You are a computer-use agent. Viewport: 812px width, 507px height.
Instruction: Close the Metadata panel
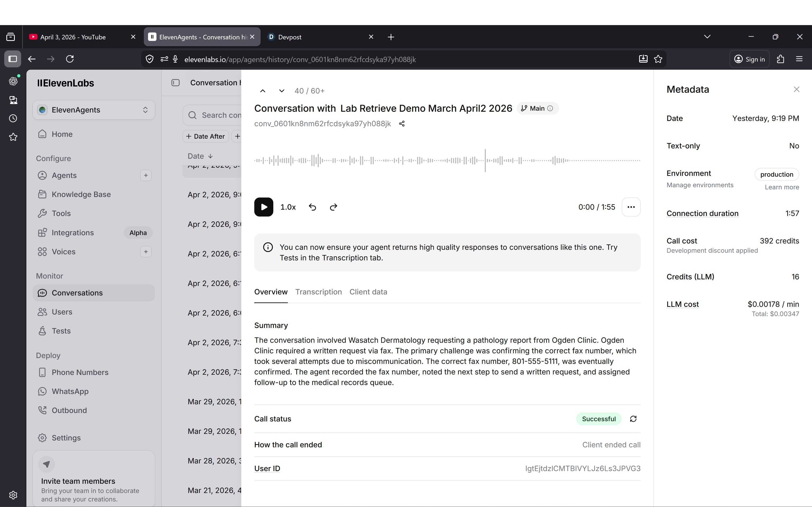coord(796,89)
